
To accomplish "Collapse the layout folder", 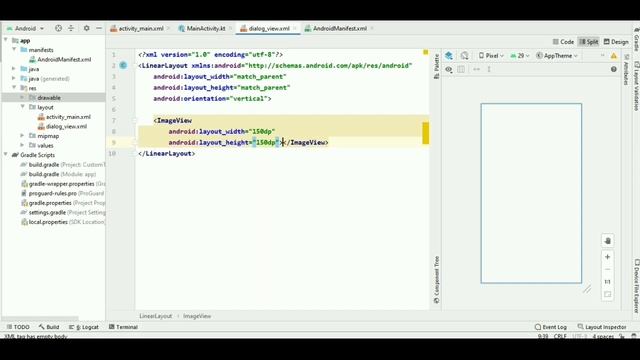I will (23, 107).
